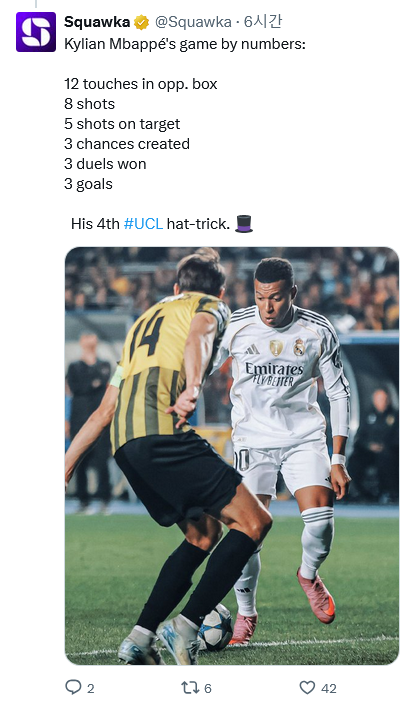Click the reply count 2
The width and height of the screenshot is (409, 710).
coord(91,689)
